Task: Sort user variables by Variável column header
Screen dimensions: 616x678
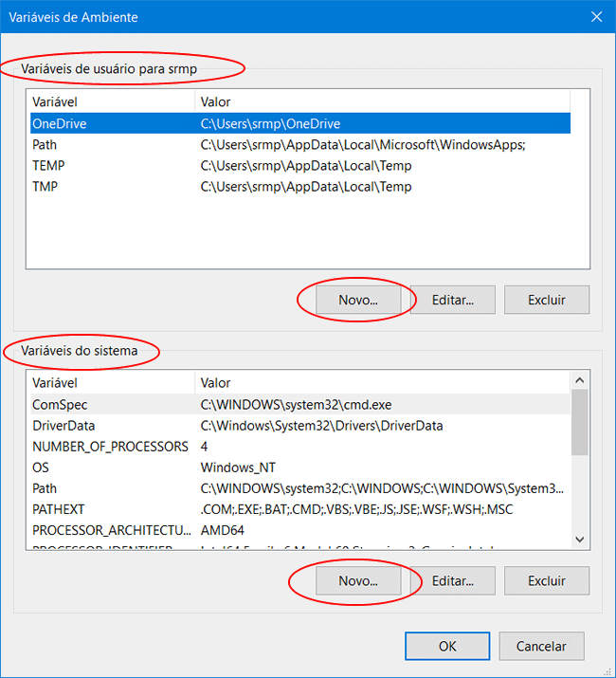Action: coord(111,101)
